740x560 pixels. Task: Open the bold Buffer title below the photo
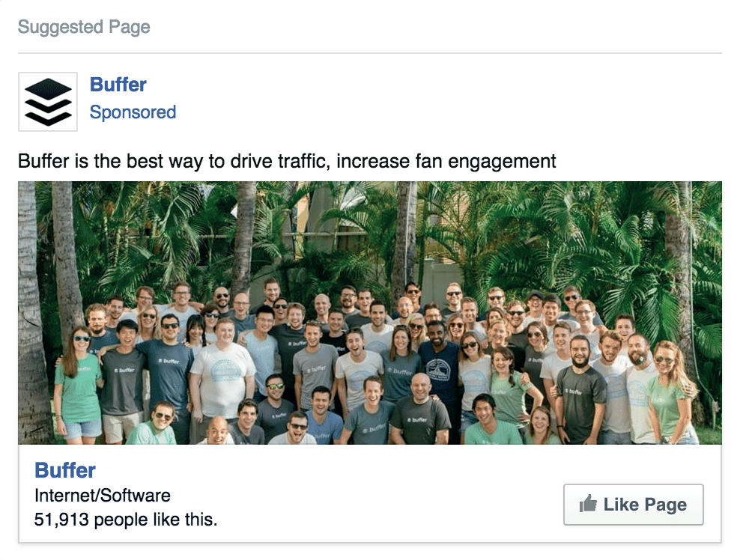tap(65, 470)
